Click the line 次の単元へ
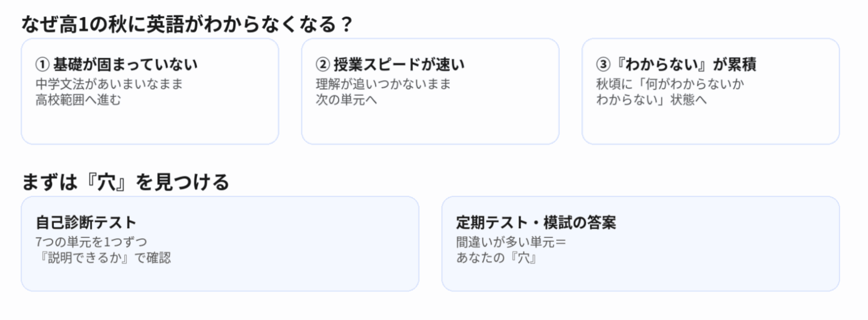Screen dimensions: 868x320 pyautogui.click(x=346, y=100)
